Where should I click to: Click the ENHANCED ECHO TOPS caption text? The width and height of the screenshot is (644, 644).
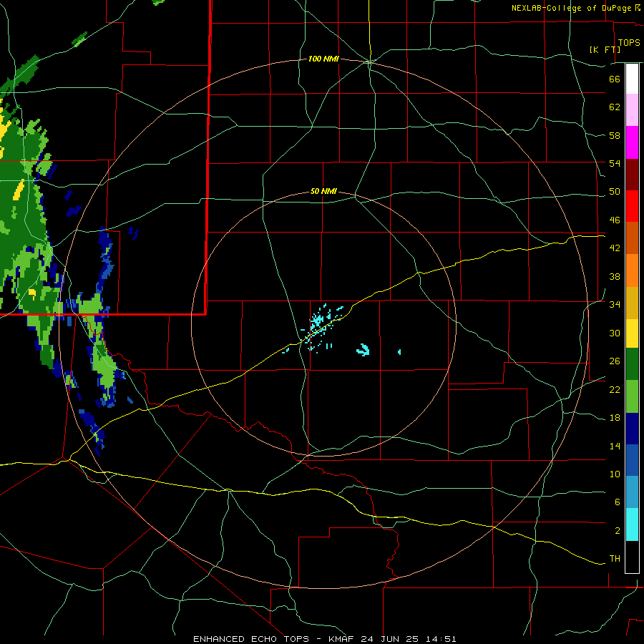point(250,639)
